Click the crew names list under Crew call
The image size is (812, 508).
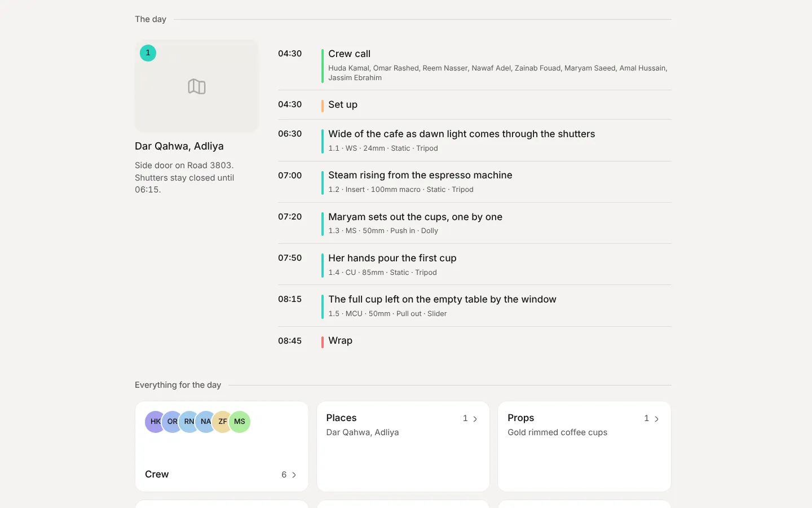click(x=498, y=73)
